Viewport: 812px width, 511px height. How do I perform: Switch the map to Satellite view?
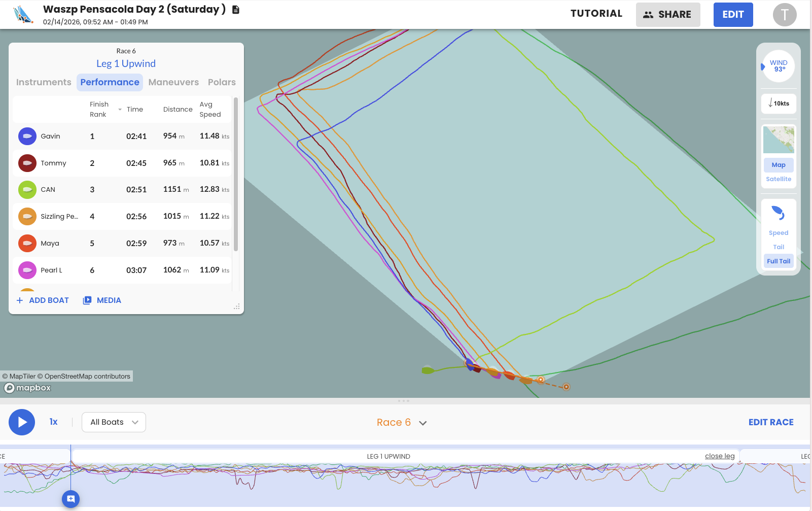pos(778,179)
